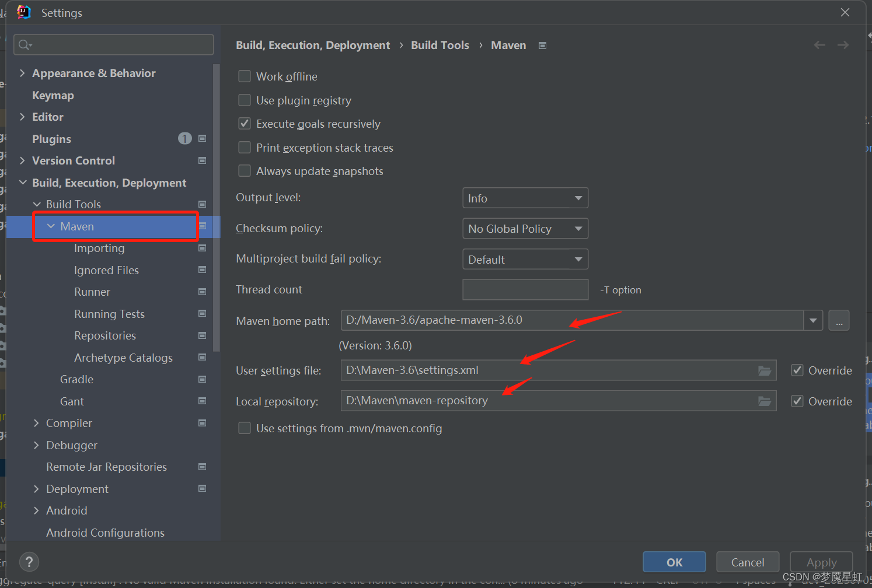
Task: Uncheck Execute goals recursively
Action: [x=245, y=124]
